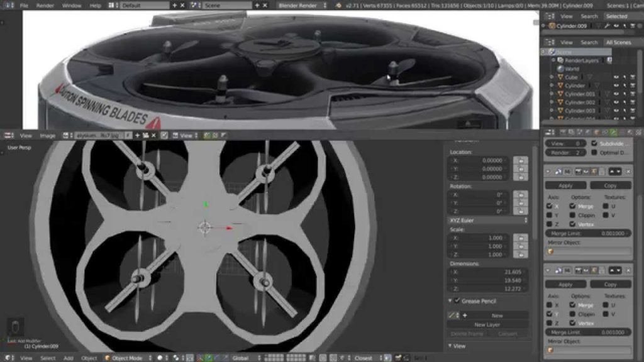This screenshot has height=362, width=644.
Task: Click New Layer grease pencil button
Action: click(x=487, y=325)
